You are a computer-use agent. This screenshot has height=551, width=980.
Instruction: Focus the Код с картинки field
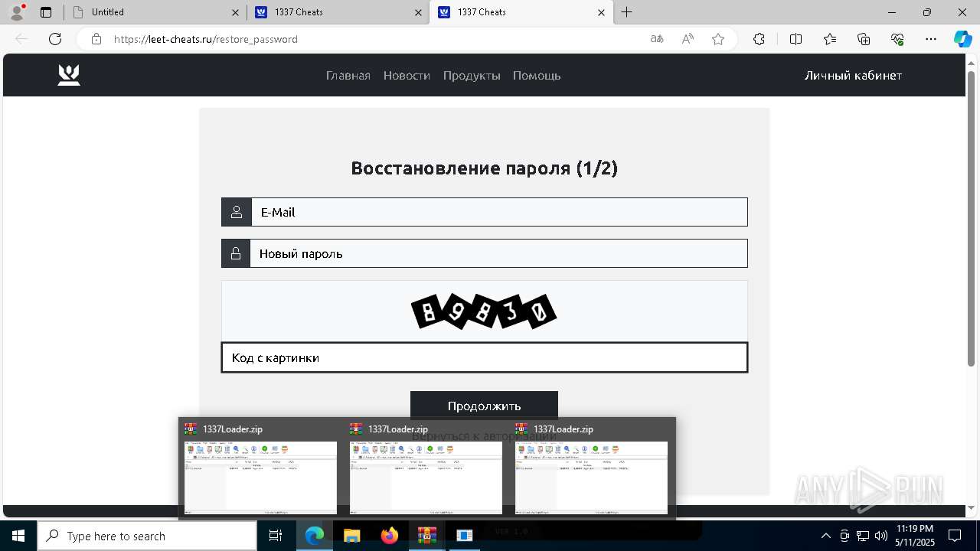[485, 357]
